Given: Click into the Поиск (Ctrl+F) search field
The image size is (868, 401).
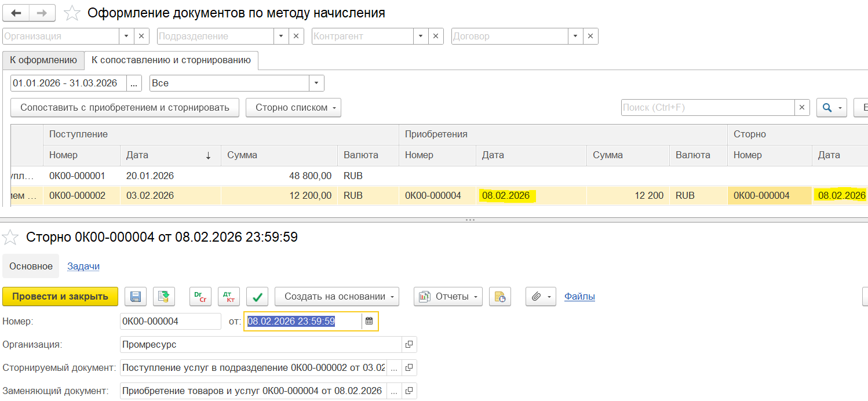Looking at the screenshot, I should [707, 108].
